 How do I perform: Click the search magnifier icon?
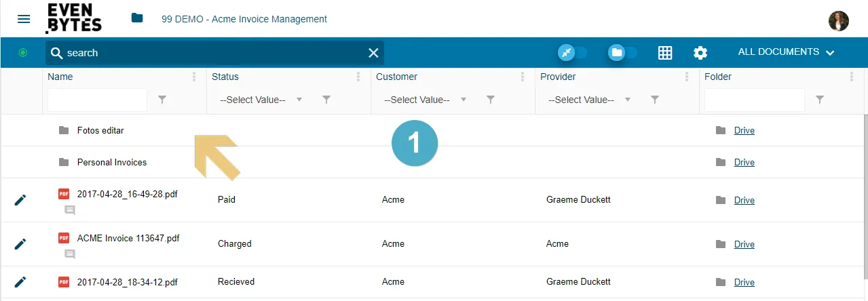coord(57,53)
